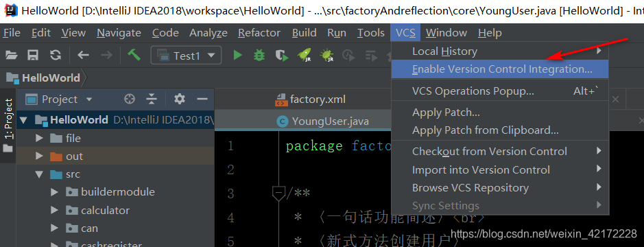Open the Edit menu
The height and width of the screenshot is (247, 644).
click(x=41, y=32)
